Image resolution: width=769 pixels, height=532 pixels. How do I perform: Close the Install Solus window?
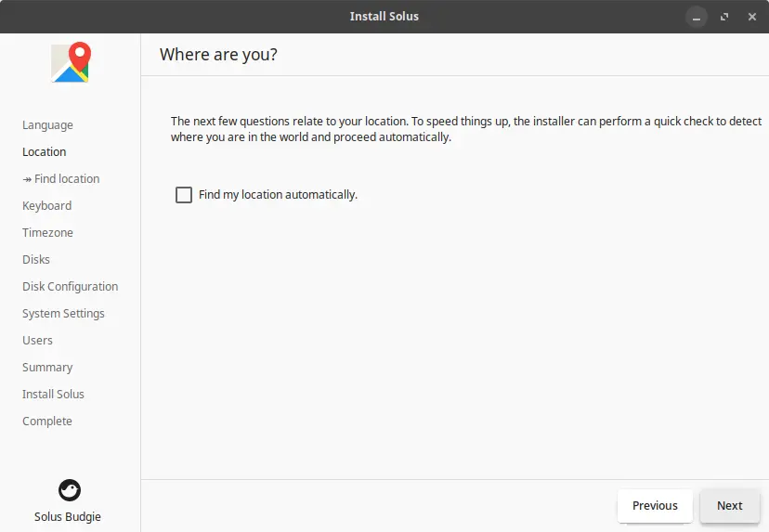click(x=752, y=17)
